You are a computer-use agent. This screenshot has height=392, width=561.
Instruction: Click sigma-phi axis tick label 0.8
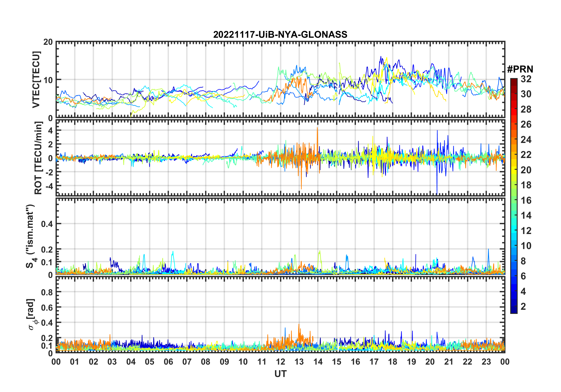tap(47, 292)
